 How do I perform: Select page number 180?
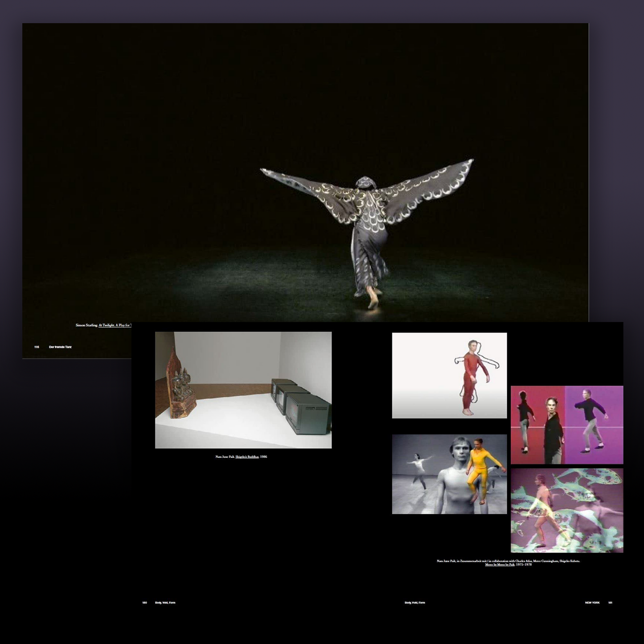[x=144, y=603]
